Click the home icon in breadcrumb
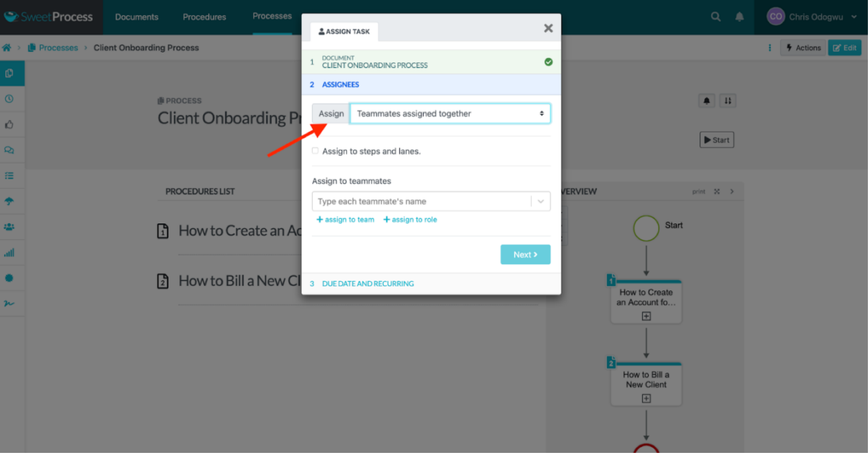The width and height of the screenshot is (868, 453). pos(7,48)
